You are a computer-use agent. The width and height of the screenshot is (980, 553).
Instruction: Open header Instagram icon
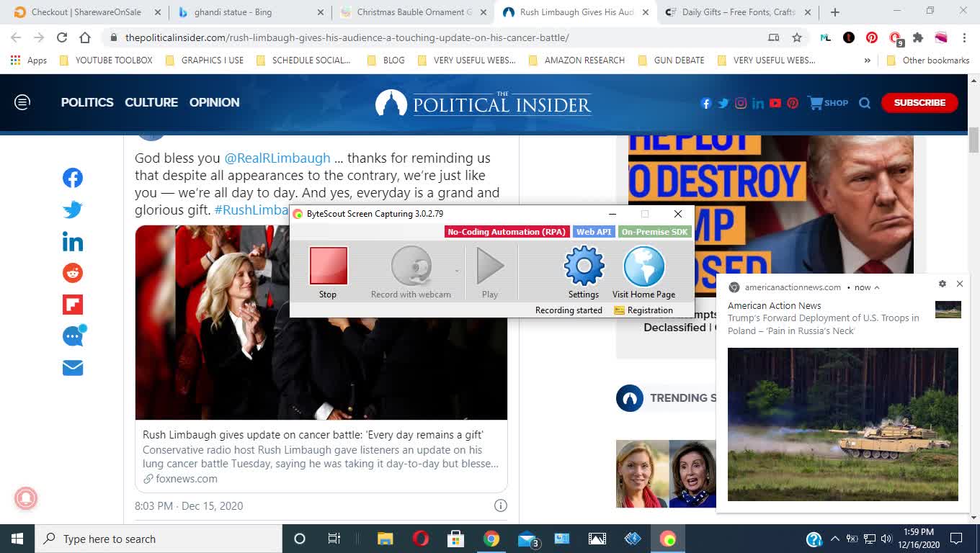(x=741, y=103)
